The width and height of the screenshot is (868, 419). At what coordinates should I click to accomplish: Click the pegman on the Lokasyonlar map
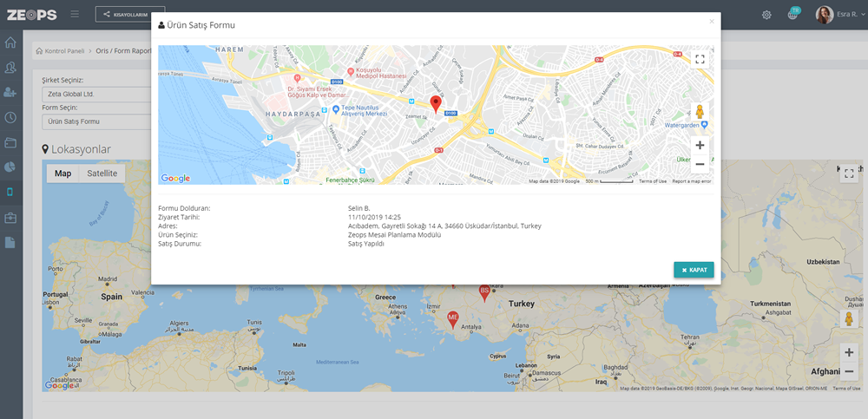[849, 319]
